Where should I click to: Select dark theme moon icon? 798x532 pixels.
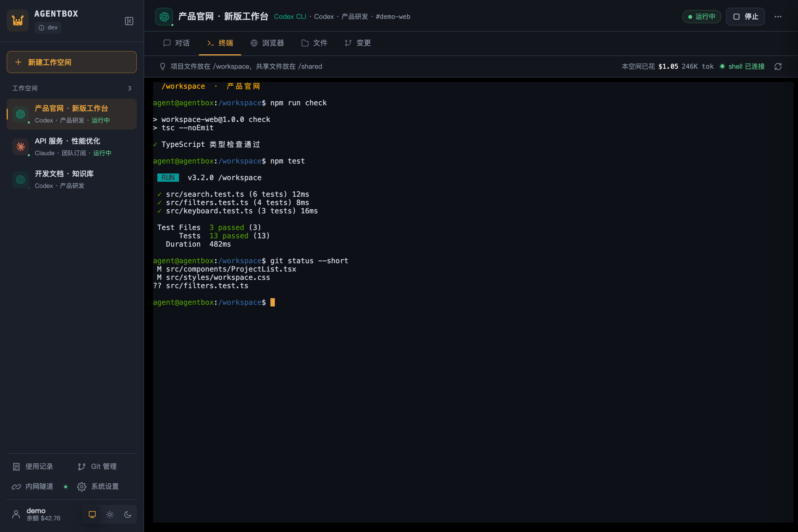point(127,514)
